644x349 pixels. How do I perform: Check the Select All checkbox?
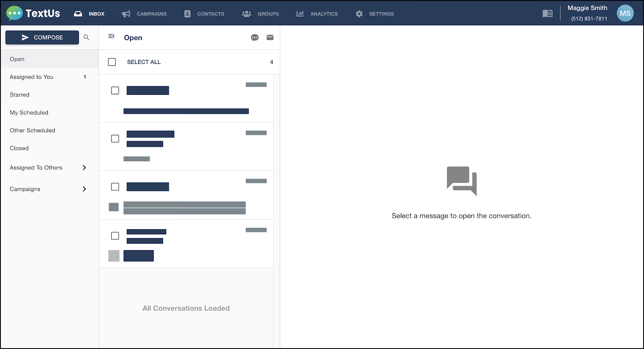pyautogui.click(x=112, y=62)
